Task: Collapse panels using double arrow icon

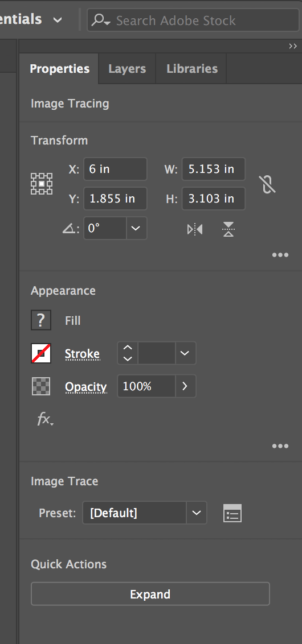Action: (293, 46)
